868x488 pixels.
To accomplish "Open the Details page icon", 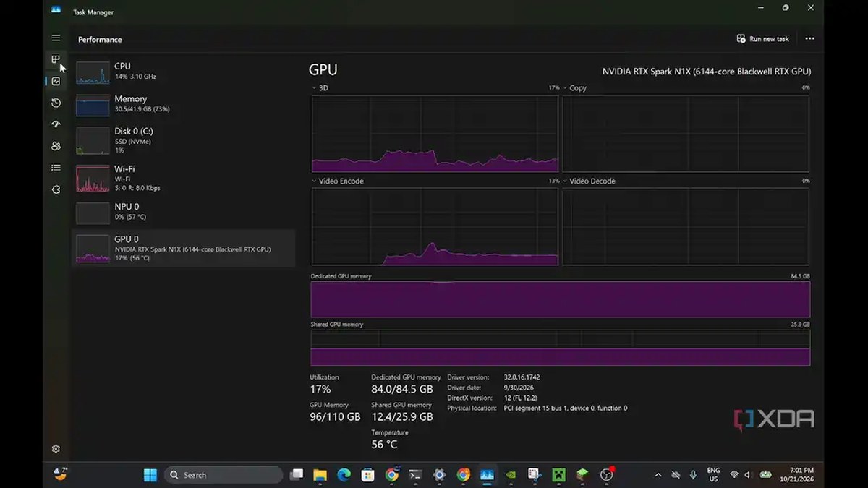I will [x=56, y=168].
